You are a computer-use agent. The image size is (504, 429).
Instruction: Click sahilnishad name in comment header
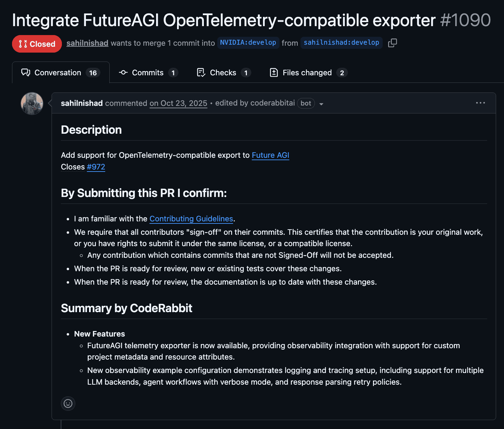click(x=82, y=103)
